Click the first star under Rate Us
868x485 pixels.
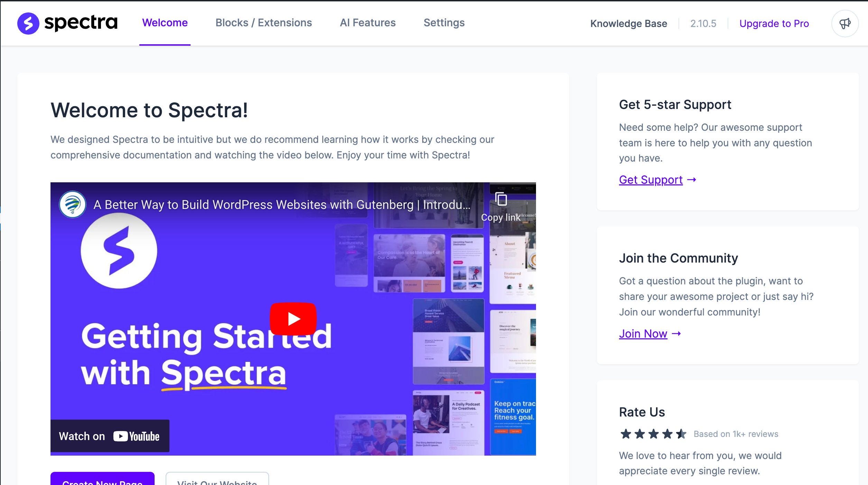point(627,433)
